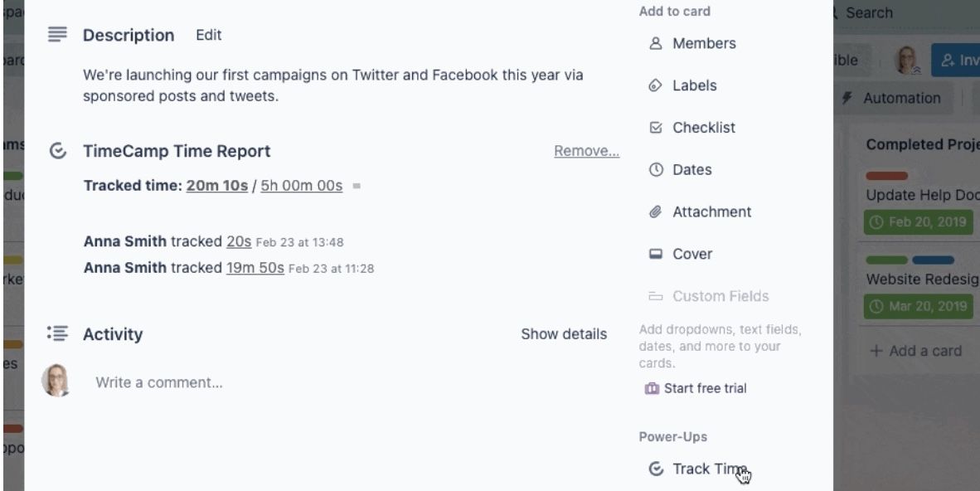Screen dimensions: 980x491
Task: Click the small menu icon after 5h 00m 00s
Action: [x=357, y=187]
